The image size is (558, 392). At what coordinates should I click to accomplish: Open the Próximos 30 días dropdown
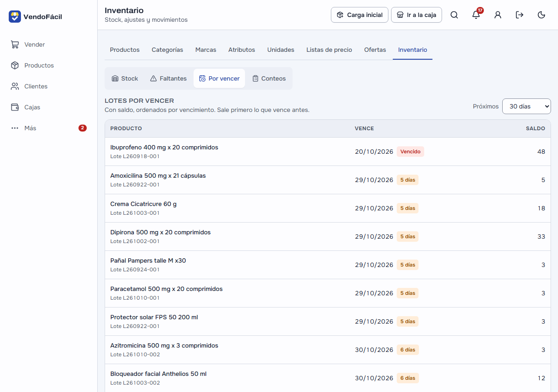(x=526, y=106)
